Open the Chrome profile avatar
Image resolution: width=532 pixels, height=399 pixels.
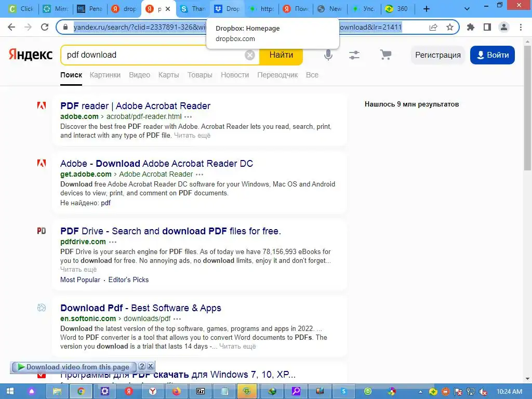click(x=504, y=27)
